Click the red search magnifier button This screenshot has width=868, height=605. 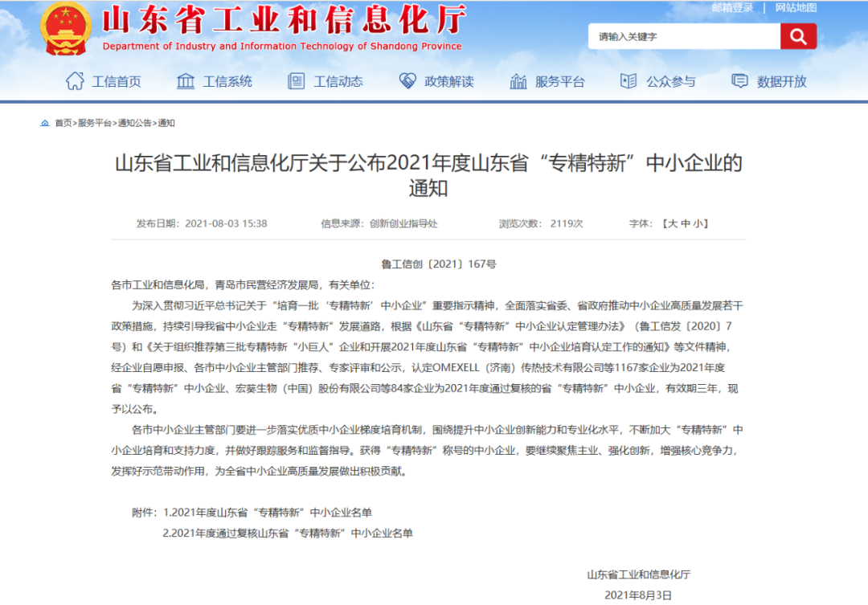coord(798,36)
